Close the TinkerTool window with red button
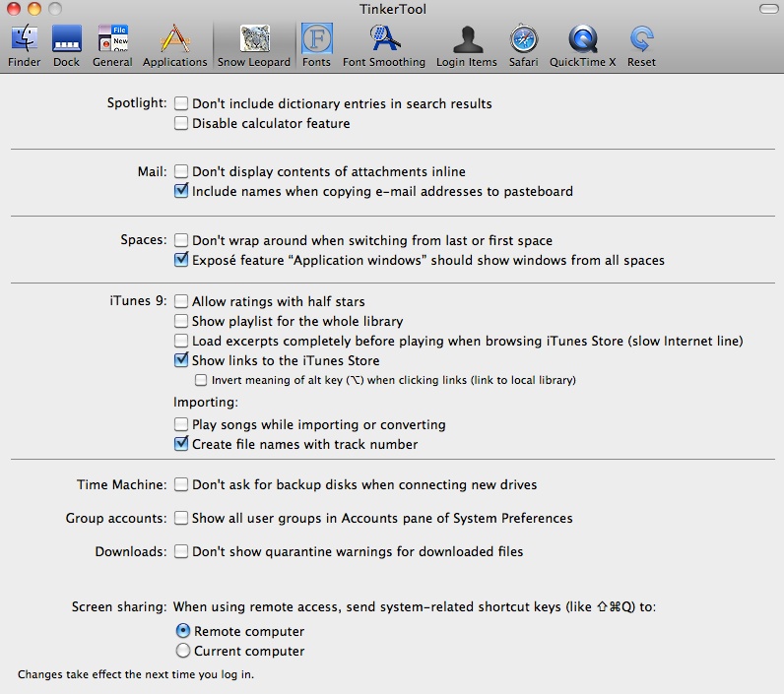This screenshot has height=694, width=784. [14, 9]
